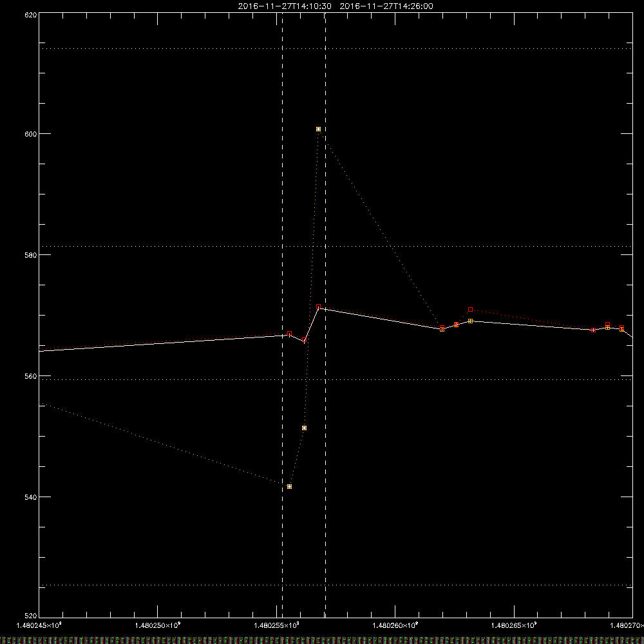
Task: Click the 1.480260×10⁹ x-axis label
Action: click(395, 625)
